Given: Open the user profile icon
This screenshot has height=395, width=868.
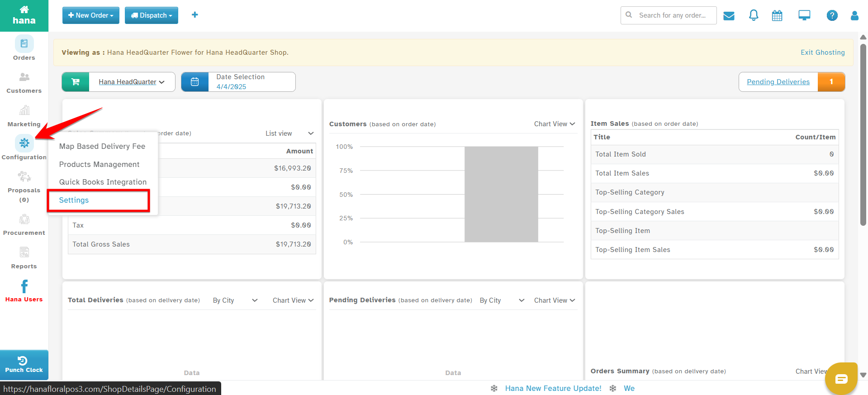Looking at the screenshot, I should [854, 15].
